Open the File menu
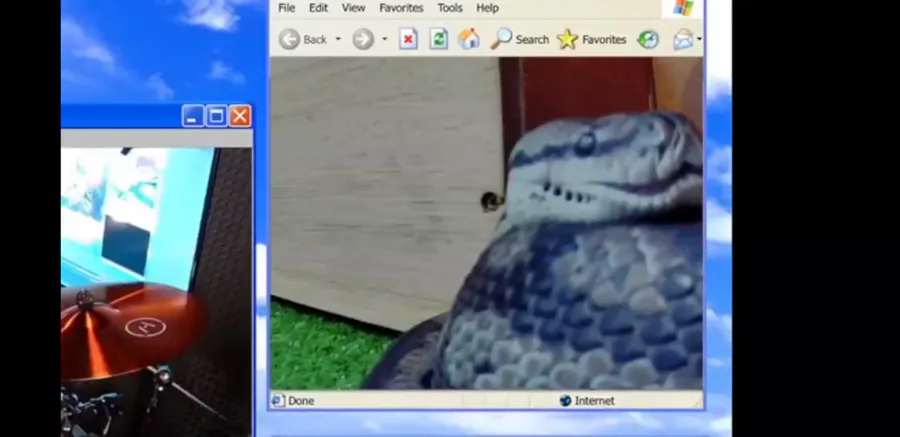The image size is (900, 437). (286, 8)
